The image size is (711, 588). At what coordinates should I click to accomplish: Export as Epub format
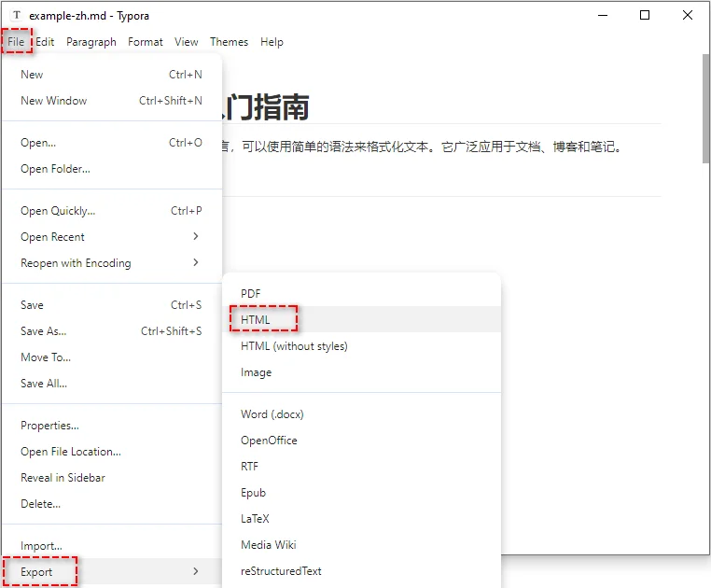click(x=361, y=493)
